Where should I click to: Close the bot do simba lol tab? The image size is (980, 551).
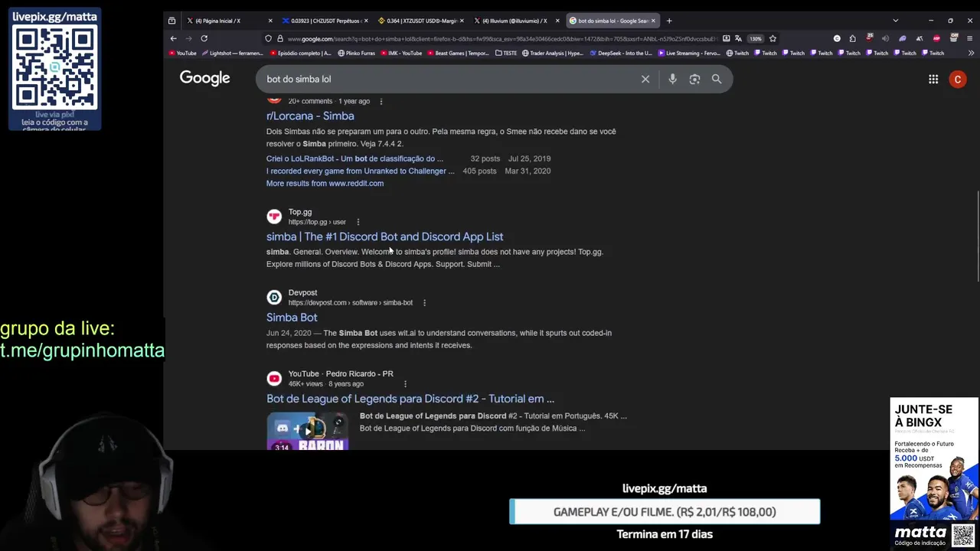click(653, 21)
